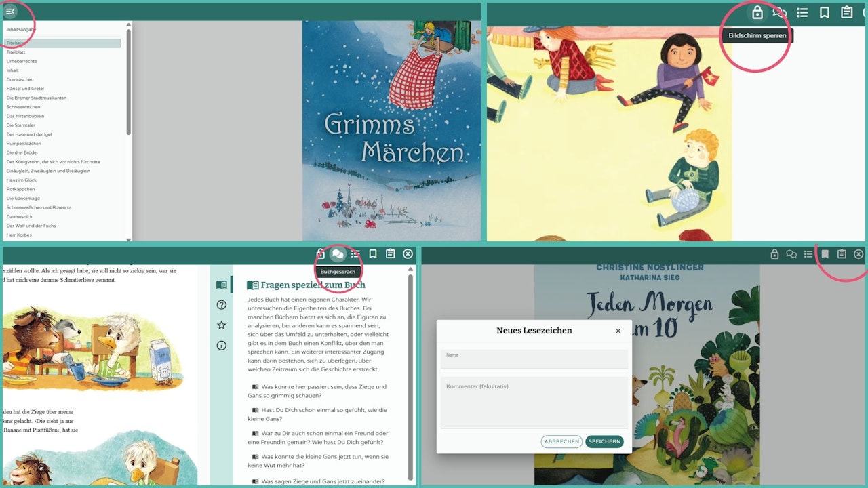The width and height of the screenshot is (868, 488).
Task: Open Einäuglein, Zweiäuglein und Dreiäuglein
Action: click(x=48, y=171)
